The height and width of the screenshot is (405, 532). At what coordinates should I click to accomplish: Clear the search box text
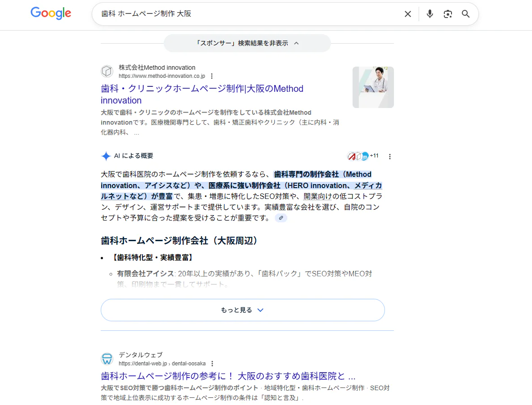pyautogui.click(x=407, y=14)
